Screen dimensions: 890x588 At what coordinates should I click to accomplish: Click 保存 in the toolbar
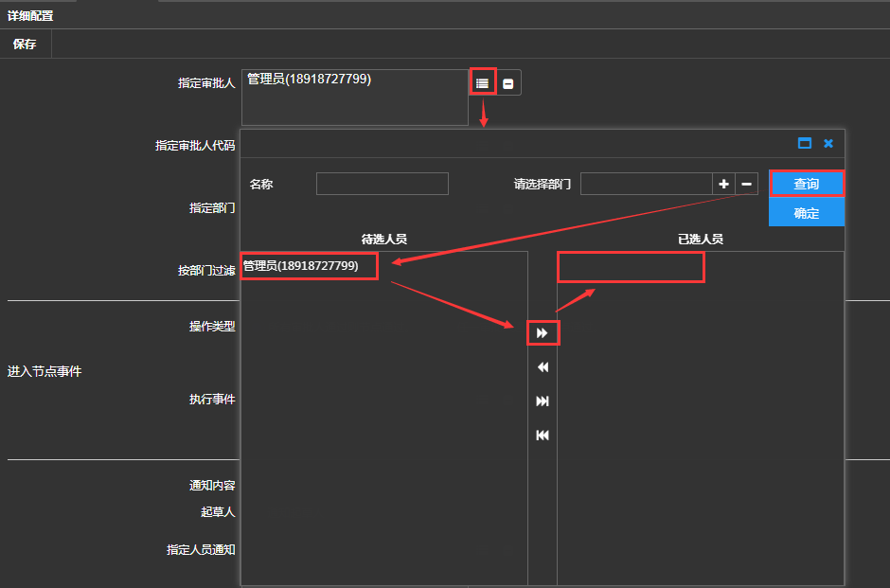[x=26, y=44]
